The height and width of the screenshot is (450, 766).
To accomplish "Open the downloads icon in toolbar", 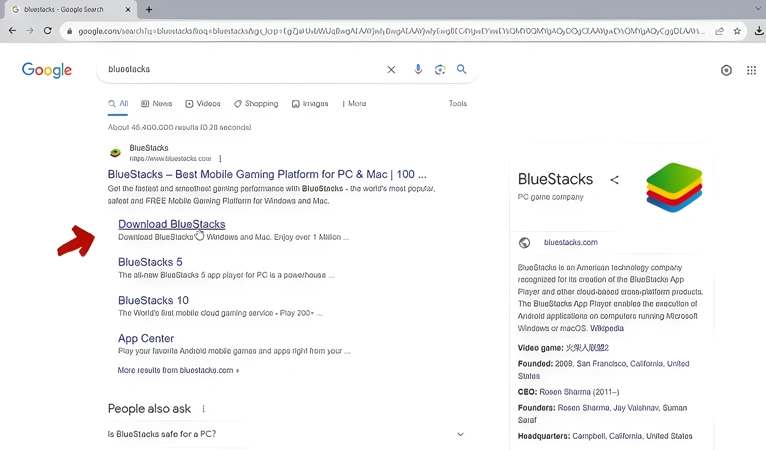I will 759,31.
